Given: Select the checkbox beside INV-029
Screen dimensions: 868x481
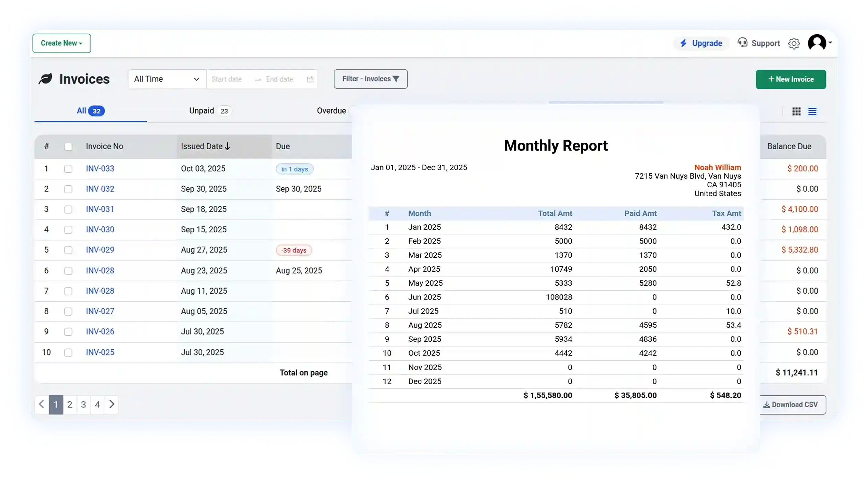Looking at the screenshot, I should [x=69, y=250].
